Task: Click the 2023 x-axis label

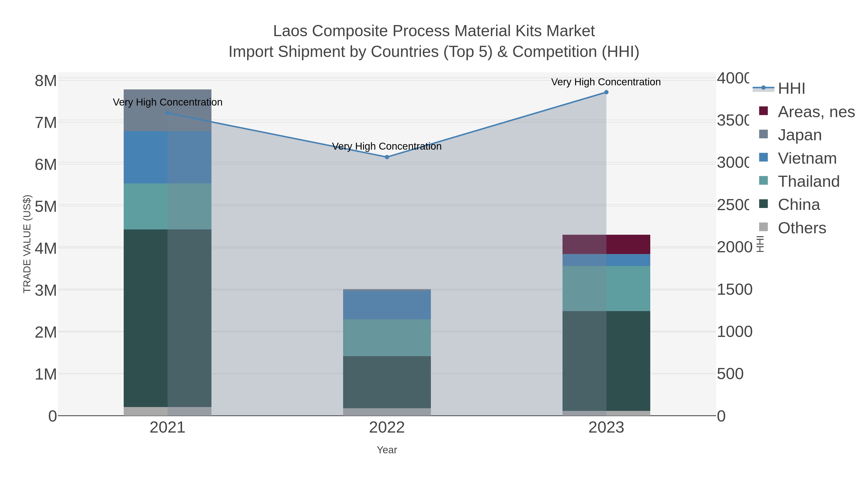Action: click(606, 428)
